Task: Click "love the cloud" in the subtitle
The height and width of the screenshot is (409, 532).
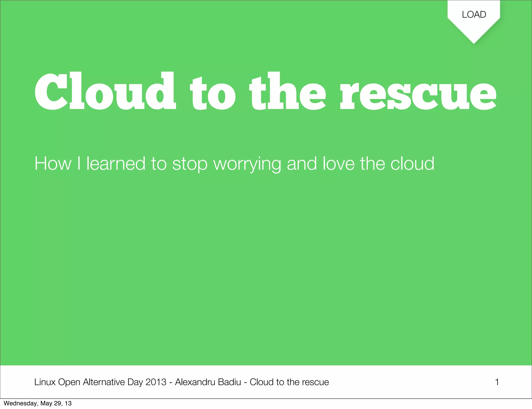Action: click(378, 164)
